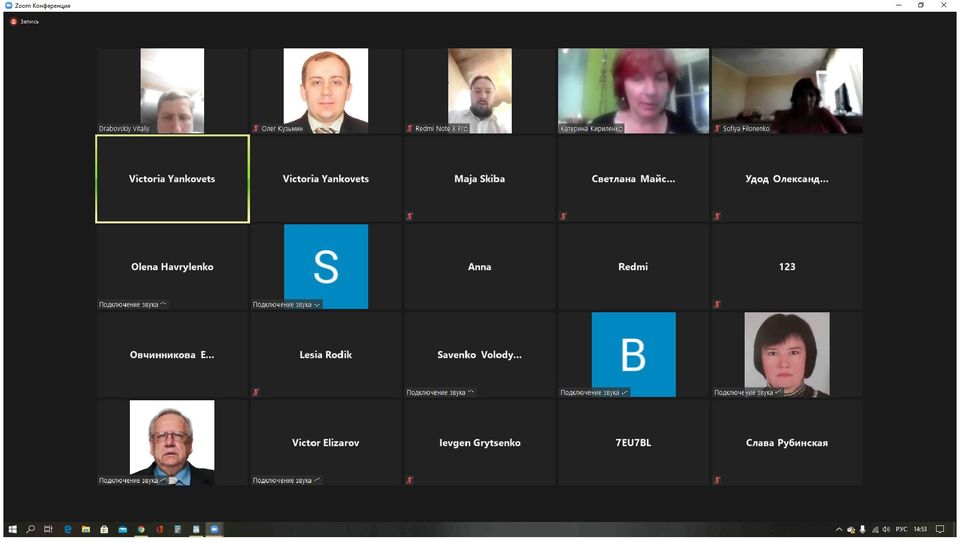Viewport: 960px width, 543px height.
Task: Select yellow-highlighted Victoria Yankovets tile
Action: click(172, 179)
